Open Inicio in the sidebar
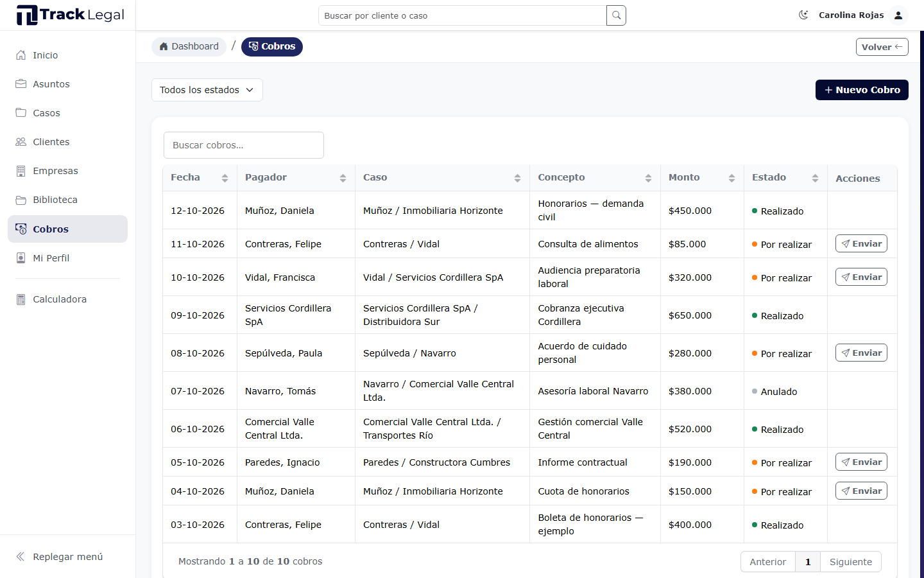The height and width of the screenshot is (578, 924). [x=67, y=55]
